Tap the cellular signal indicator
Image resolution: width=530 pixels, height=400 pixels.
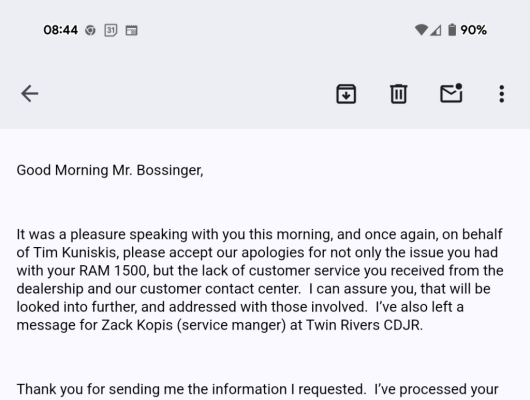click(436, 30)
